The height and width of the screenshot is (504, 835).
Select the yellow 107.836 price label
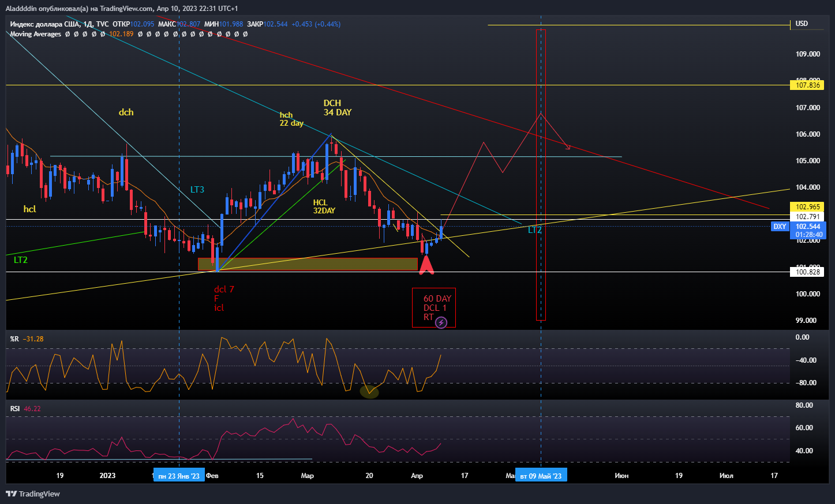click(x=808, y=85)
